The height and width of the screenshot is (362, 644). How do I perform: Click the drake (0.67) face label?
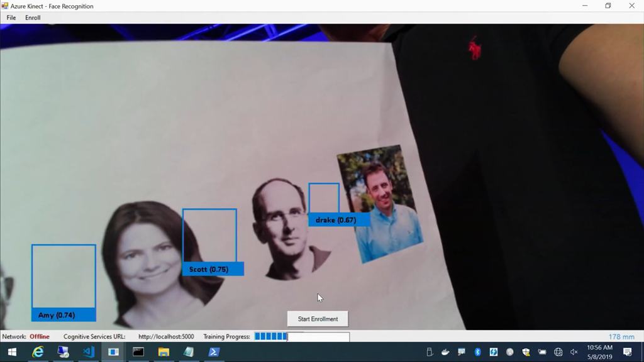pyautogui.click(x=339, y=220)
